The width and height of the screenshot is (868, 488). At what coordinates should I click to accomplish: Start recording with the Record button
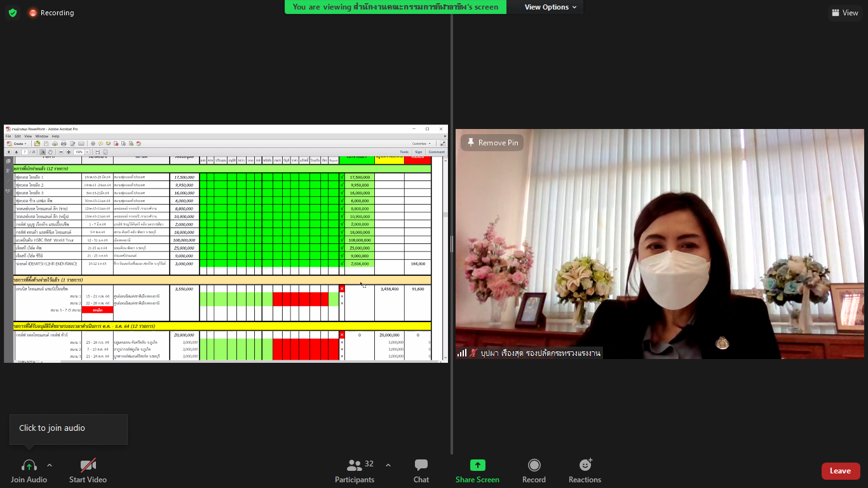pos(534,466)
